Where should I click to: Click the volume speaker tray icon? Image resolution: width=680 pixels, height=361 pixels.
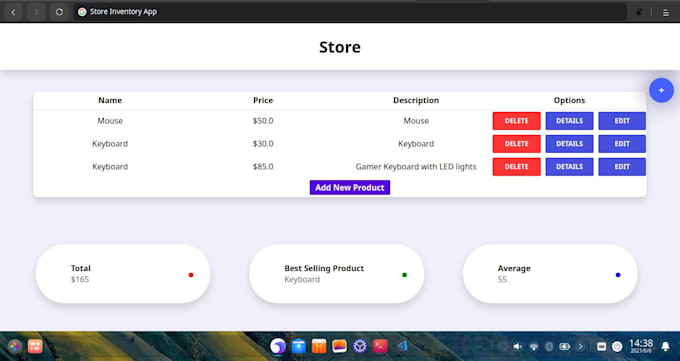(517, 347)
